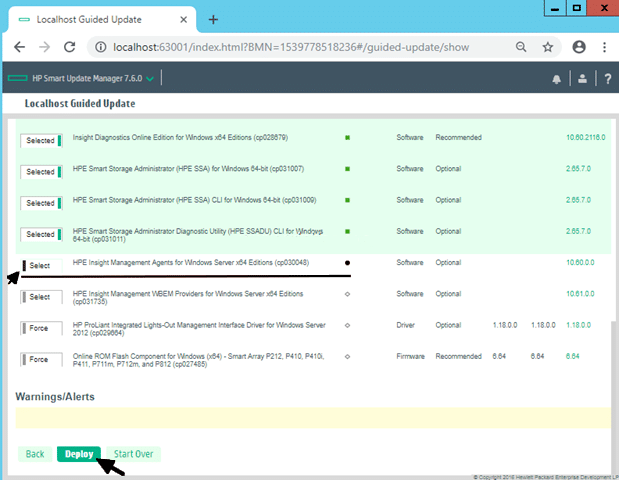Select HPE Insight Management WBEM Providers

click(41, 297)
